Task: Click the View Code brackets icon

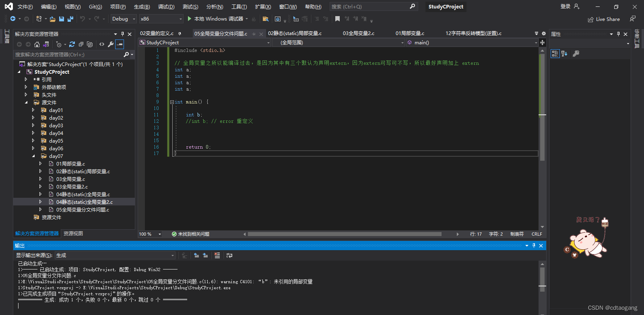Action: pyautogui.click(x=102, y=44)
